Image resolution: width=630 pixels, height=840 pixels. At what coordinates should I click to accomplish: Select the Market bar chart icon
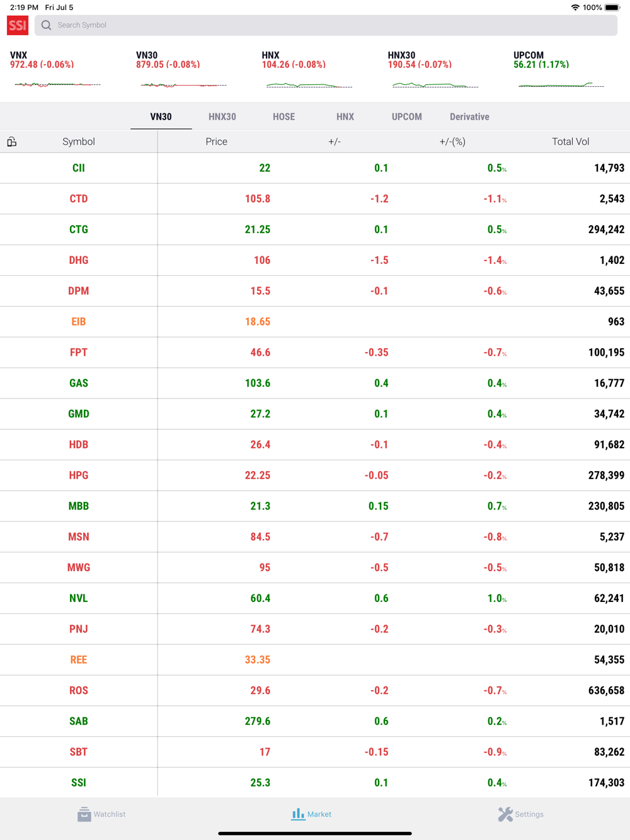click(298, 814)
